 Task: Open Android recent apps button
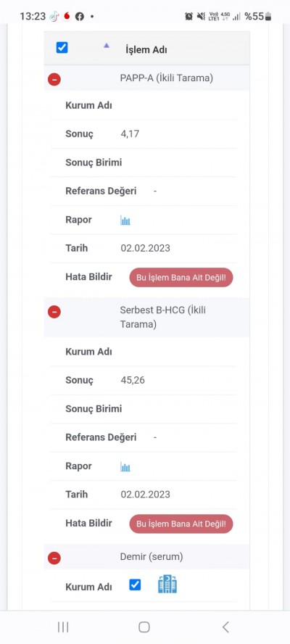pyautogui.click(x=63, y=627)
